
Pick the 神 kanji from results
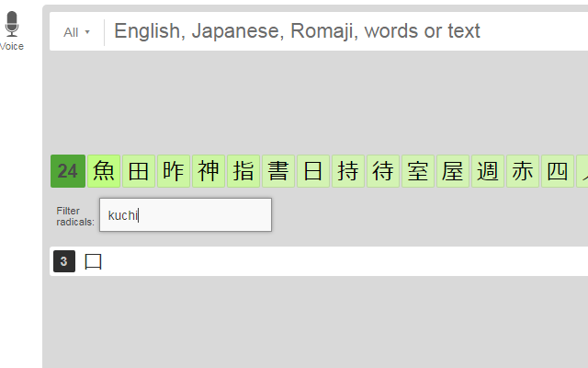(209, 171)
